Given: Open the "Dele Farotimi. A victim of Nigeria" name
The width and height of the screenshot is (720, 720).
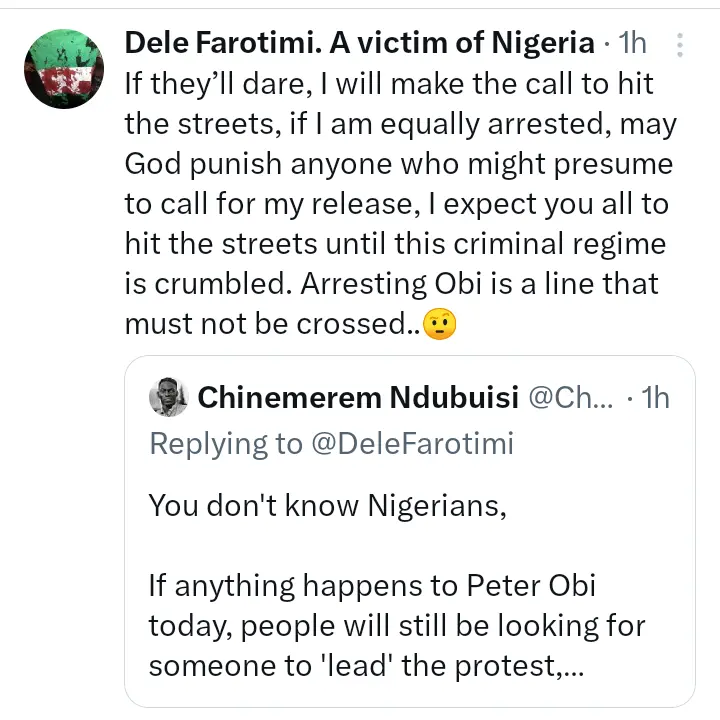Looking at the screenshot, I should [x=359, y=44].
